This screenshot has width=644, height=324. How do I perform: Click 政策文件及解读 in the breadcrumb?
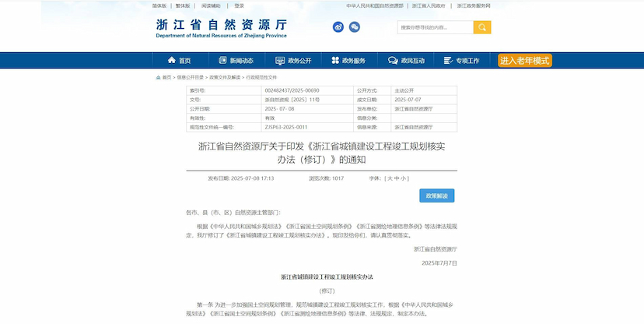click(x=225, y=77)
